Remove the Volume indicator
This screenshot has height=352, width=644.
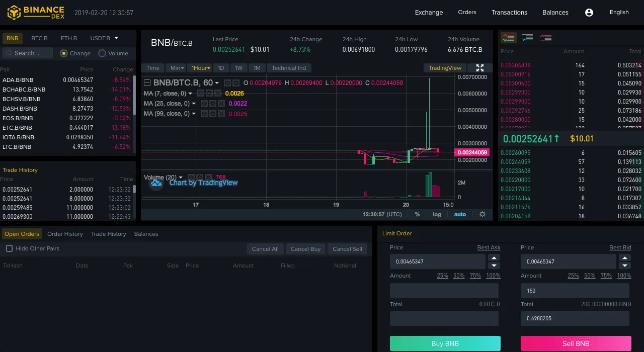[208, 178]
